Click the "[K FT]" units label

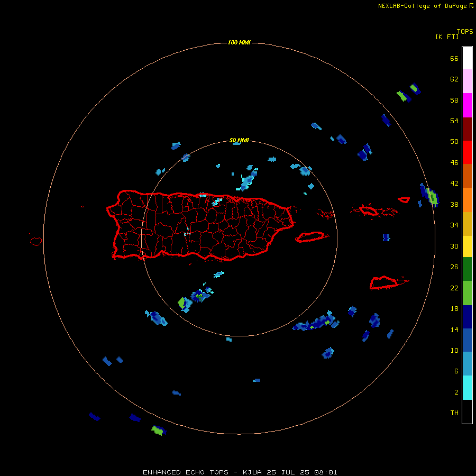click(447, 36)
